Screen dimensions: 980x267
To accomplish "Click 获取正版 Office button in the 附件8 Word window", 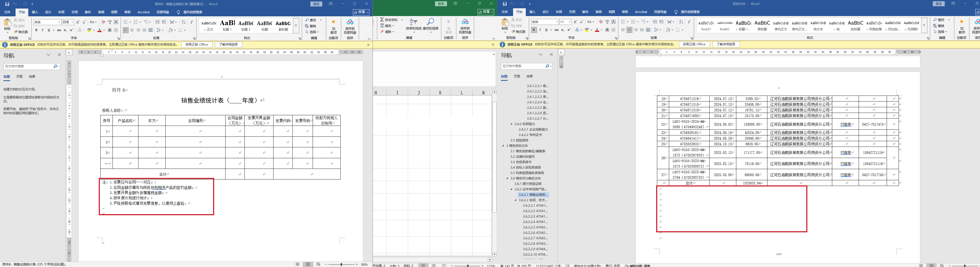I will (x=197, y=45).
